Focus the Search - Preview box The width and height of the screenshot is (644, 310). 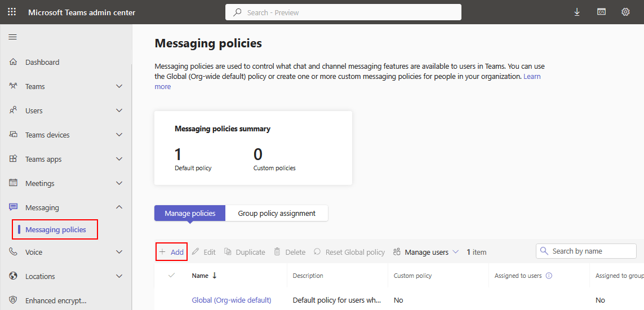(343, 12)
